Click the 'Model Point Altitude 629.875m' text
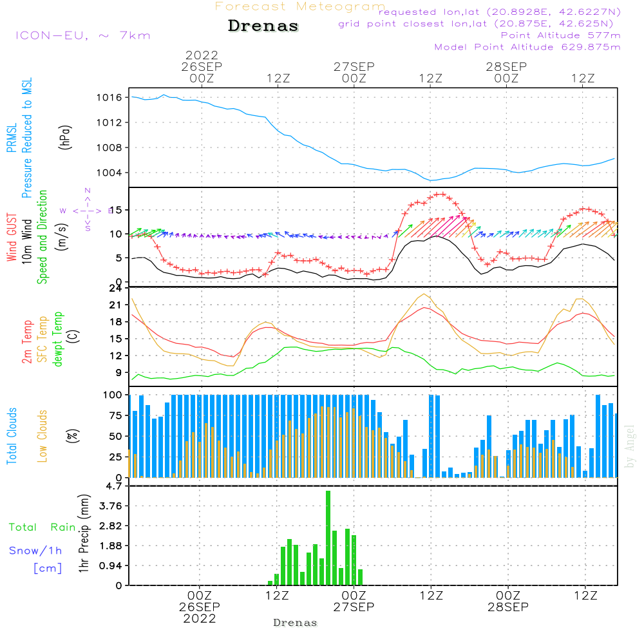 tap(527, 47)
